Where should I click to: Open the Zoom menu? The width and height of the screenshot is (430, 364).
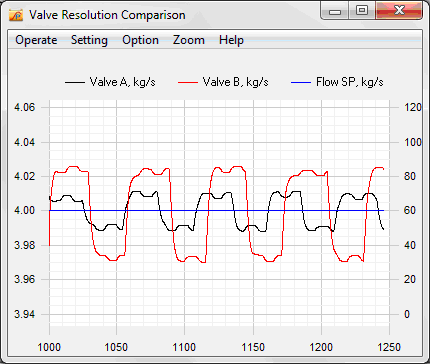pyautogui.click(x=189, y=40)
